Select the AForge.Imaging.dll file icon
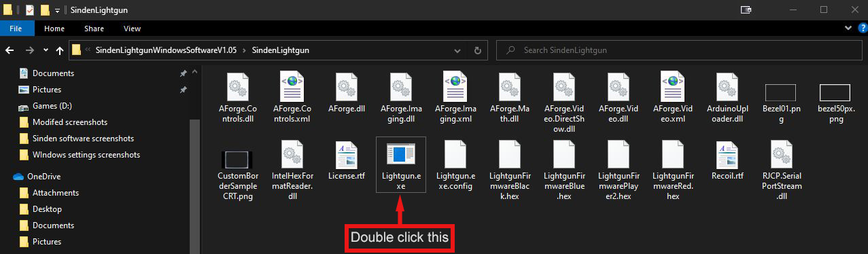868x254 pixels. coord(400,86)
